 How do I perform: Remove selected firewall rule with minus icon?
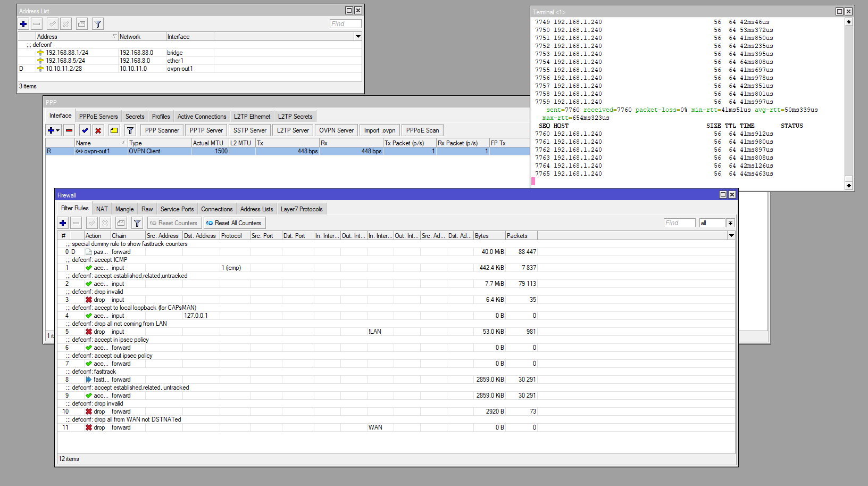coord(76,223)
